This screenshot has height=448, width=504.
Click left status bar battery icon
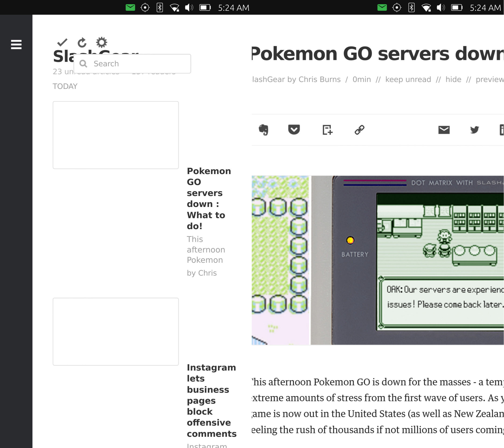pyautogui.click(x=205, y=8)
